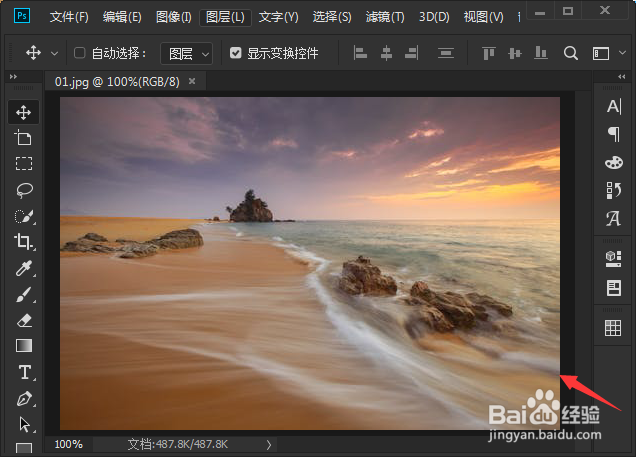Collapse the right panel dock arrows
Viewport: 636px width, 457px height.
(x=622, y=77)
